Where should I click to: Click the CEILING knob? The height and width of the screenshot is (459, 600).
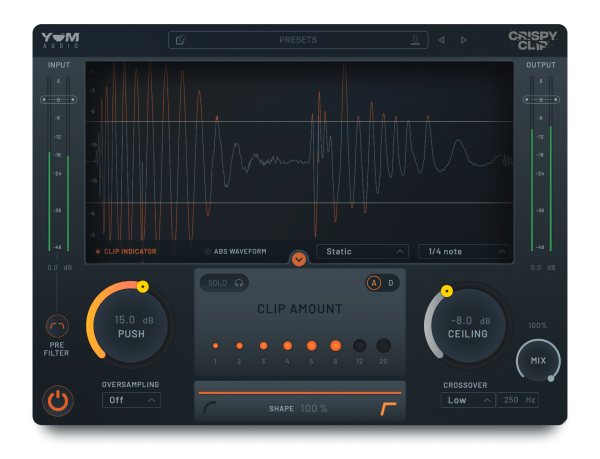click(468, 326)
